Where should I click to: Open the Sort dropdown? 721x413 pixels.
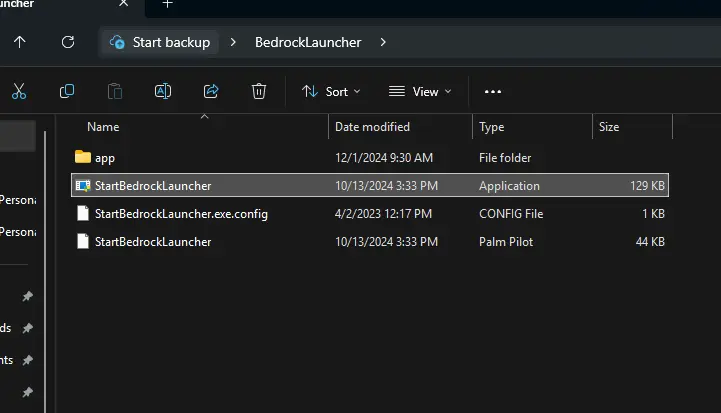click(x=331, y=92)
